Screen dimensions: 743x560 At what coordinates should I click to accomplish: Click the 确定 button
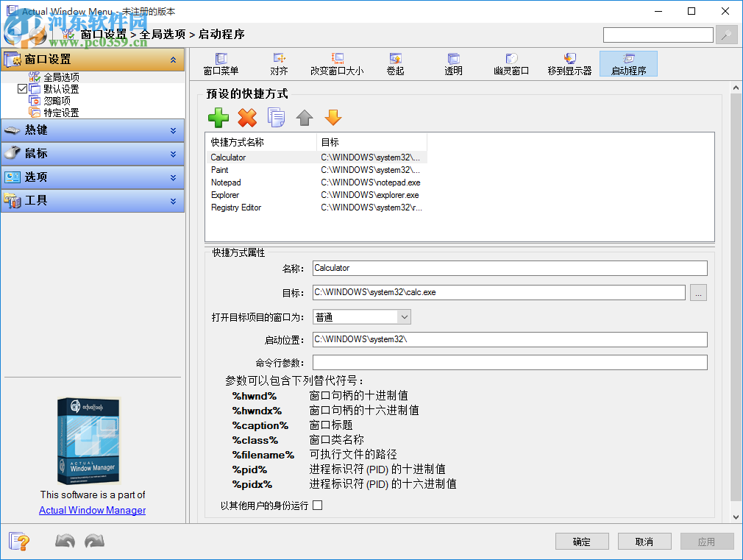(x=582, y=541)
